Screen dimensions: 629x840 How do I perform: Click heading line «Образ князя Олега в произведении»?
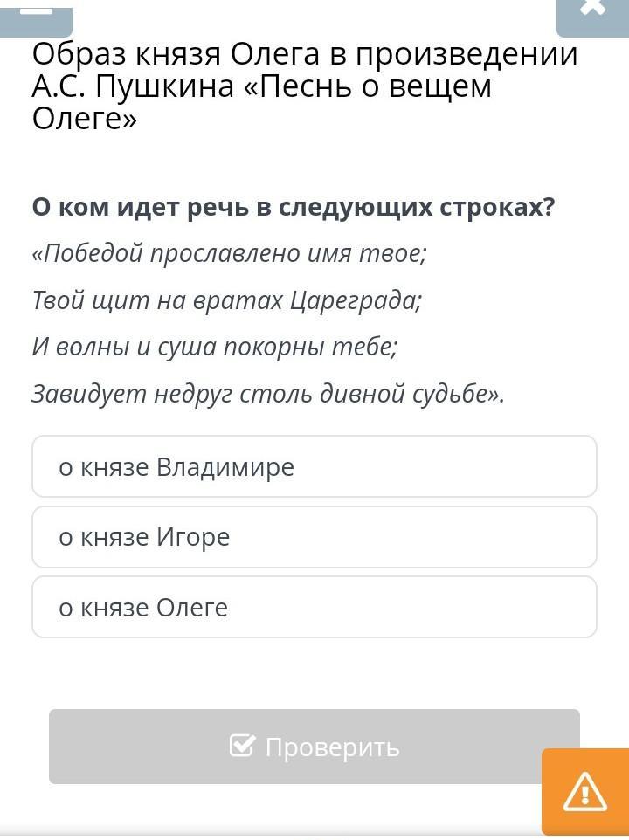(x=305, y=55)
